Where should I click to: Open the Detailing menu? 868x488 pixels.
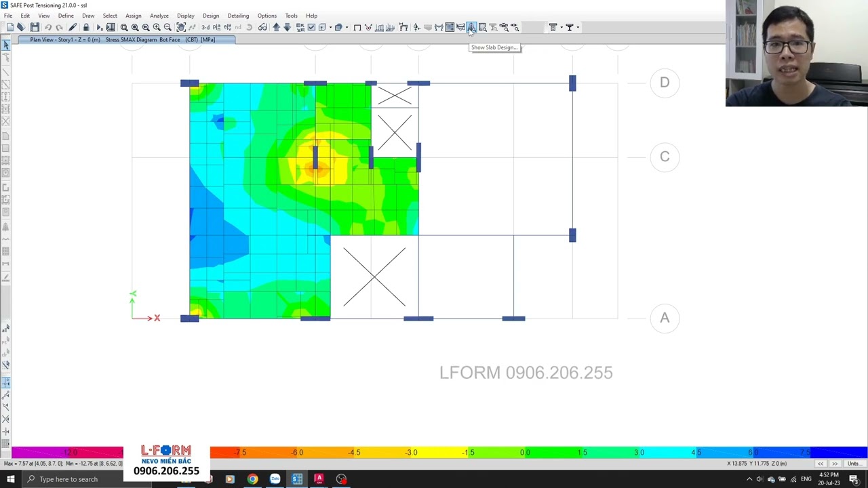238,16
